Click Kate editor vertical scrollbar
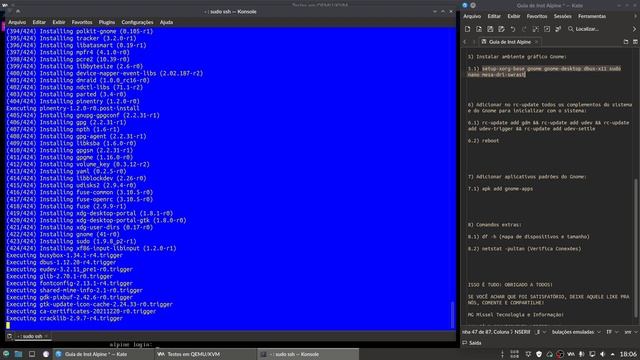640x360 pixels. pyautogui.click(x=636, y=248)
